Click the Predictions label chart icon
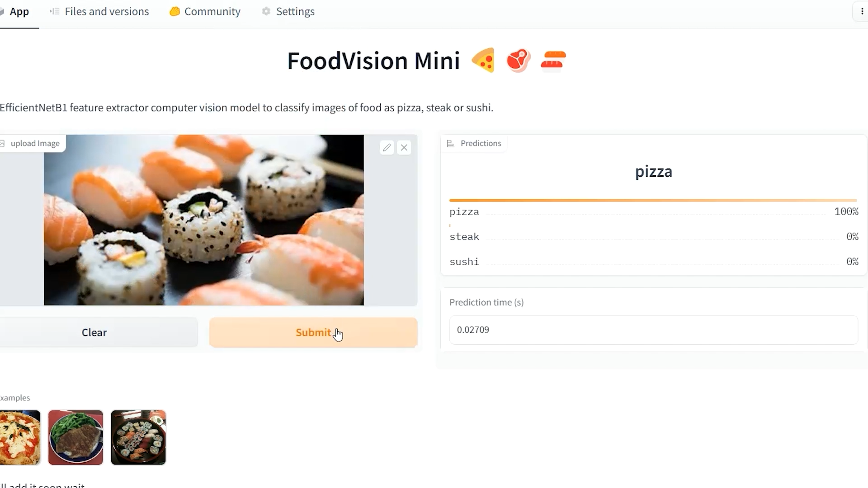 pyautogui.click(x=450, y=144)
